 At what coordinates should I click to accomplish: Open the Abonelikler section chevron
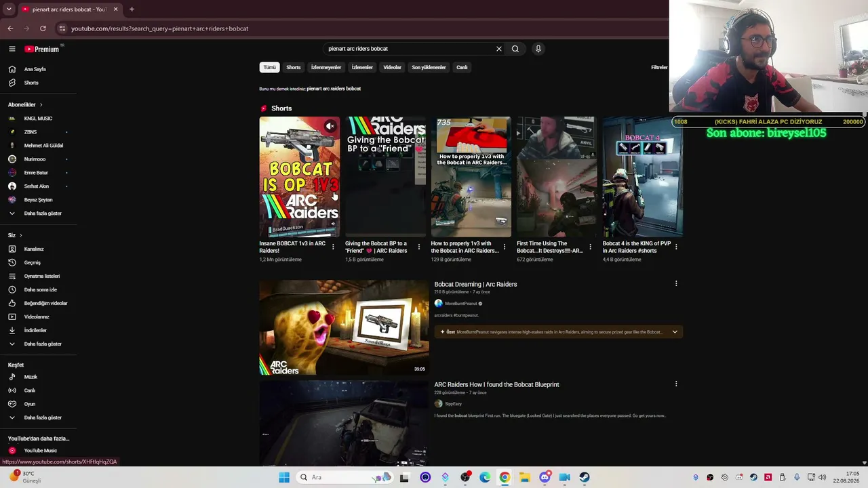[x=41, y=105]
